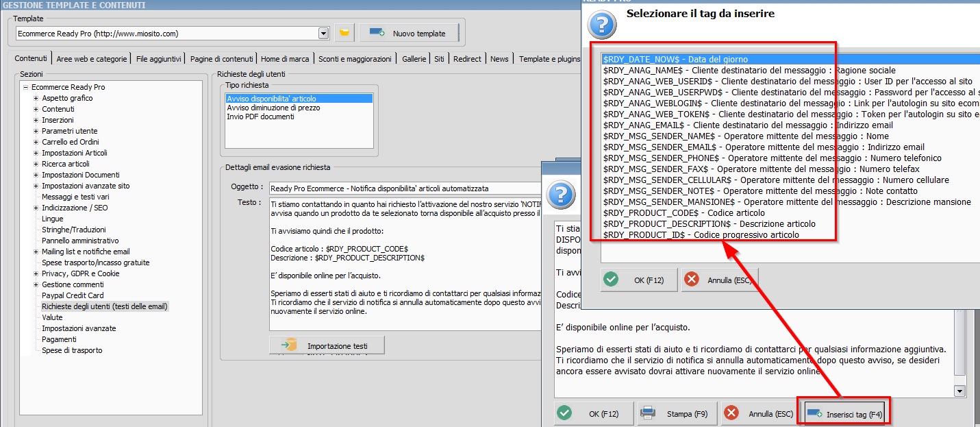
Task: Click the Importazione testi button
Action: tap(327, 345)
